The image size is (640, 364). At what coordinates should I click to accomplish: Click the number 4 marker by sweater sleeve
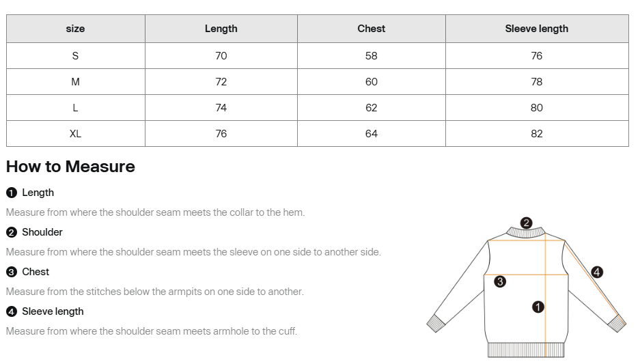(x=597, y=272)
